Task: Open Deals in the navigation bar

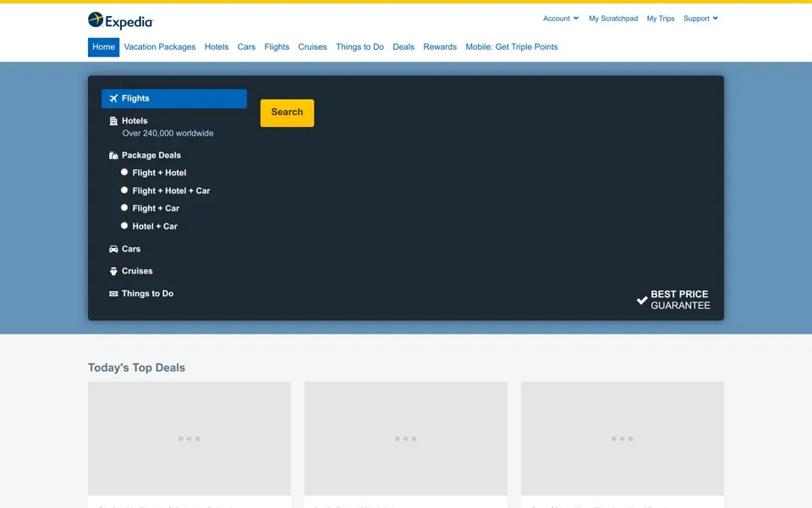Action: (x=403, y=47)
